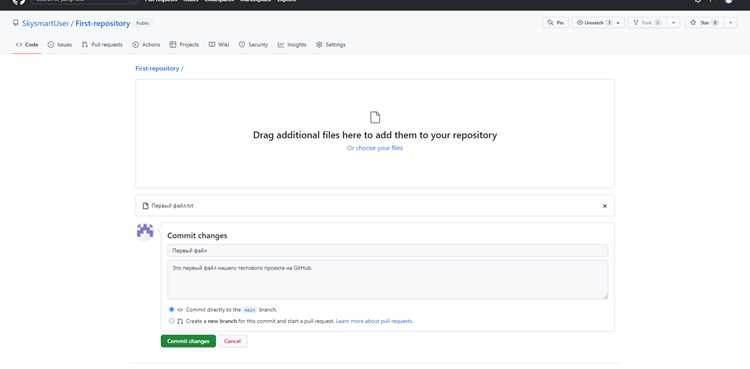Image resolution: width=750 pixels, height=369 pixels.
Task: Open "Learn more about pull requests" link
Action: pyautogui.click(x=375, y=321)
